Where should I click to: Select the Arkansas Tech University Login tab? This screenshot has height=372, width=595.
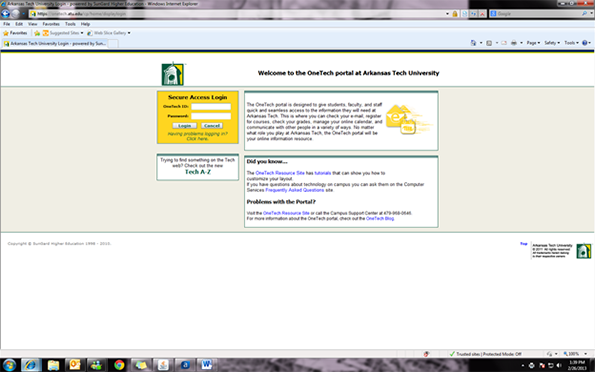tap(55, 44)
